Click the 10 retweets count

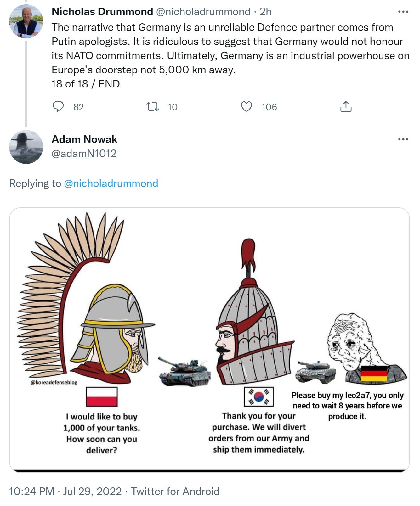(173, 107)
